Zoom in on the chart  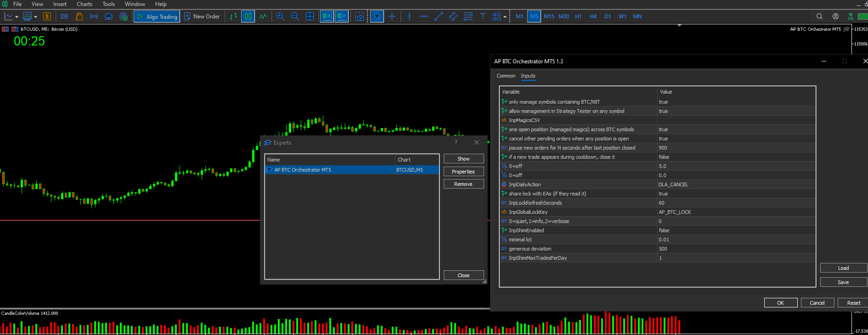pos(280,17)
